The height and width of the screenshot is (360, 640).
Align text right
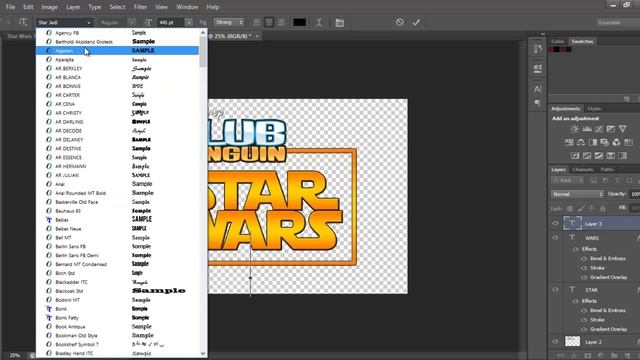click(x=281, y=22)
